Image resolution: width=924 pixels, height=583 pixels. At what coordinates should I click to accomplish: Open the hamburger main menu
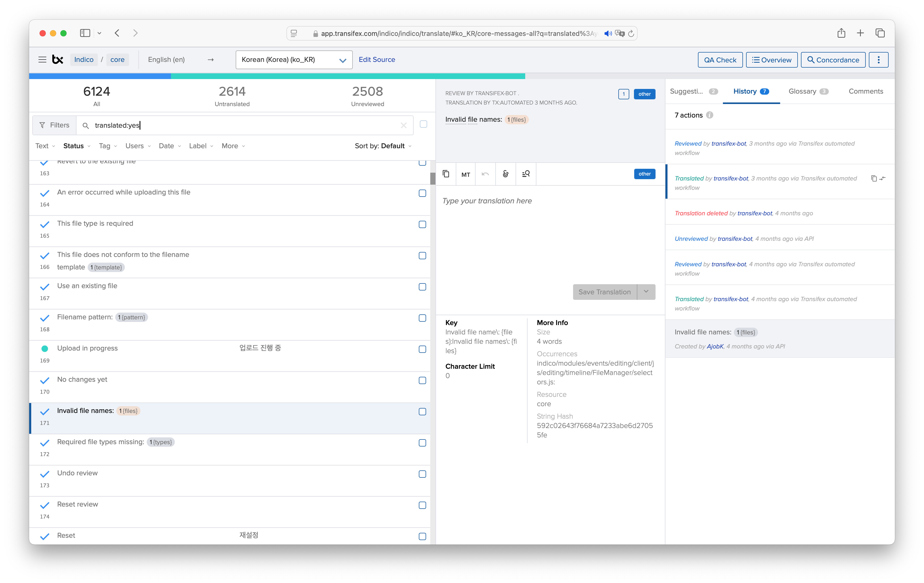(x=42, y=60)
